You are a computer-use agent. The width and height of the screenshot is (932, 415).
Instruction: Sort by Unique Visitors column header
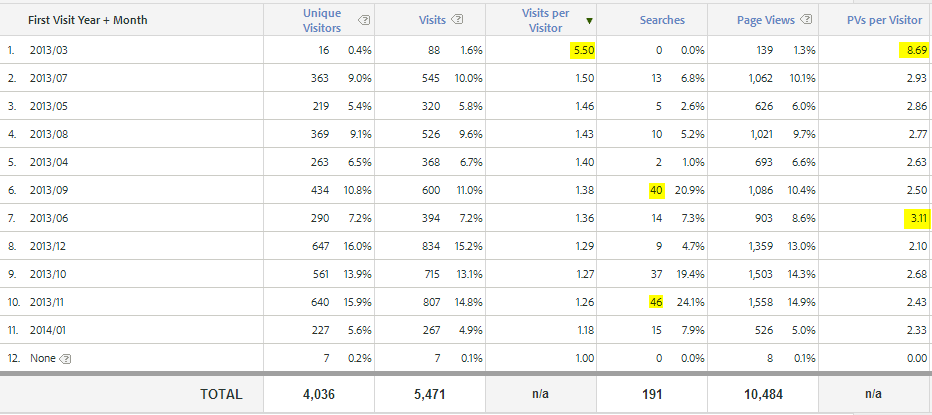(321, 18)
